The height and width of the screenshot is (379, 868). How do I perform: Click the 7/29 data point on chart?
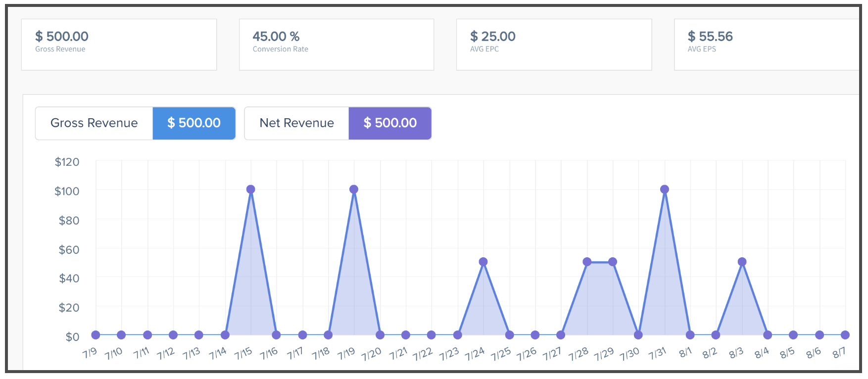coord(613,262)
